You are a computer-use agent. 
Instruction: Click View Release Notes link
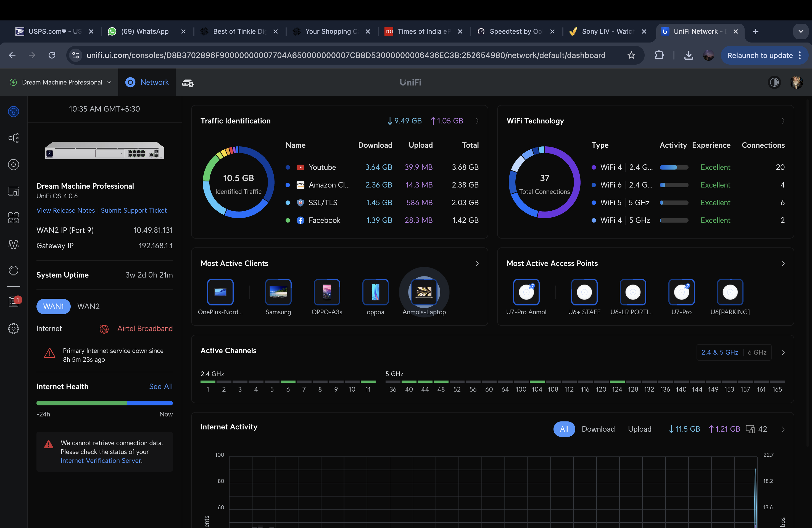(x=65, y=210)
